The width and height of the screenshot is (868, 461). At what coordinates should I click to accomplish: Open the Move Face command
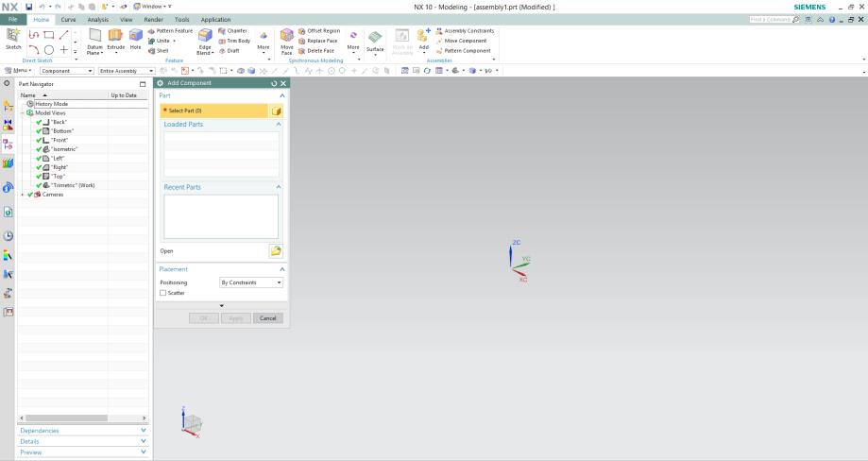pos(287,41)
